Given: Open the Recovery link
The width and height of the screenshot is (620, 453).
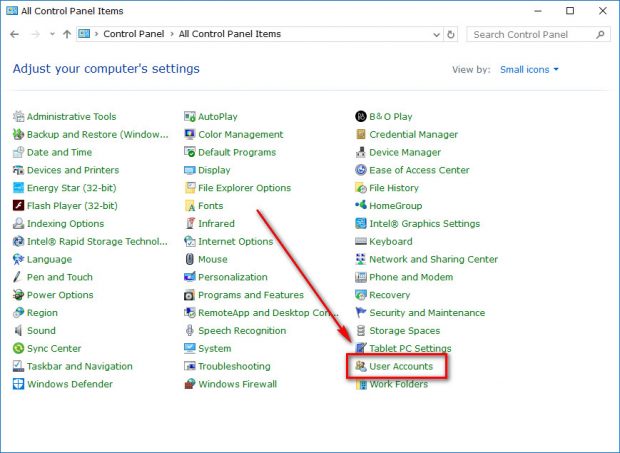Looking at the screenshot, I should point(389,295).
